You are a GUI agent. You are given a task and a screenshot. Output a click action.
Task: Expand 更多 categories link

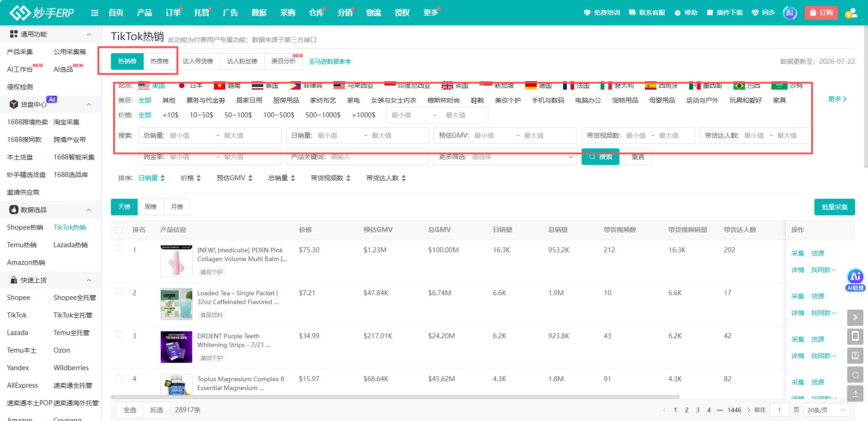pos(837,99)
